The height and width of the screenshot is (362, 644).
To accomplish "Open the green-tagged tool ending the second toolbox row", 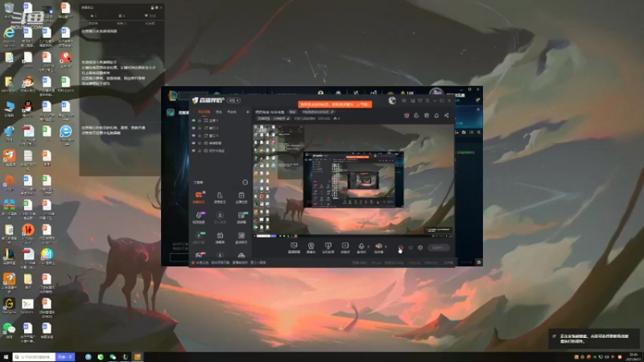I will (242, 217).
